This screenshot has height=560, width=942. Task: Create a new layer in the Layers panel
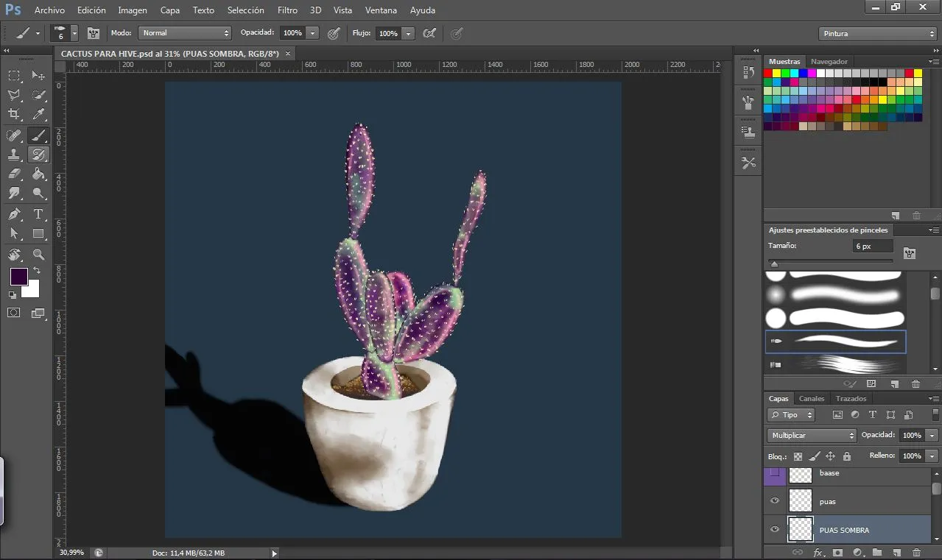coord(896,552)
